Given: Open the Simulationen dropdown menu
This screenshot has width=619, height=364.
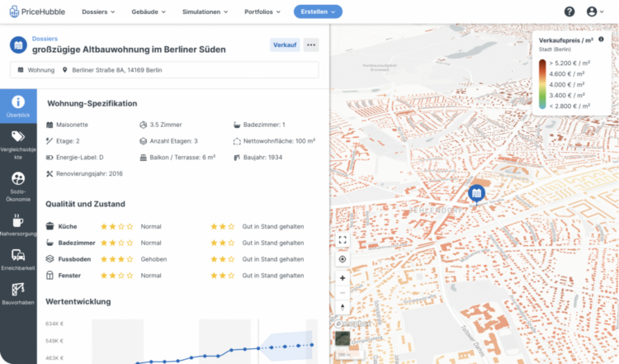Looking at the screenshot, I should coord(206,12).
